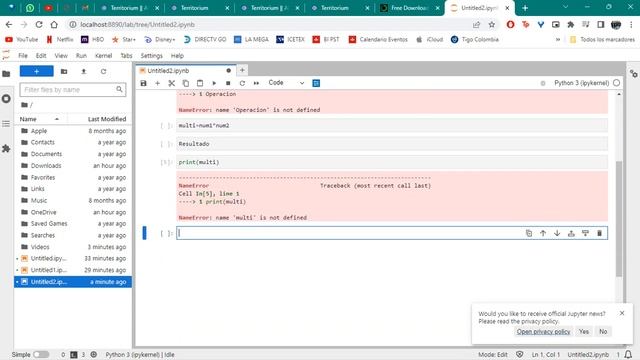640x360 pixels.
Task: Open the property inspector gears icon
Action: click(633, 74)
